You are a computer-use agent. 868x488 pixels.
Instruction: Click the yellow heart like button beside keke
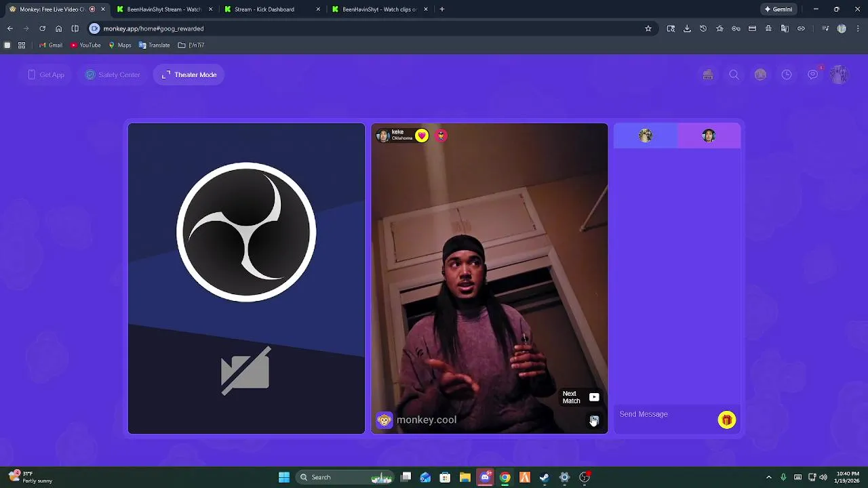click(x=422, y=136)
